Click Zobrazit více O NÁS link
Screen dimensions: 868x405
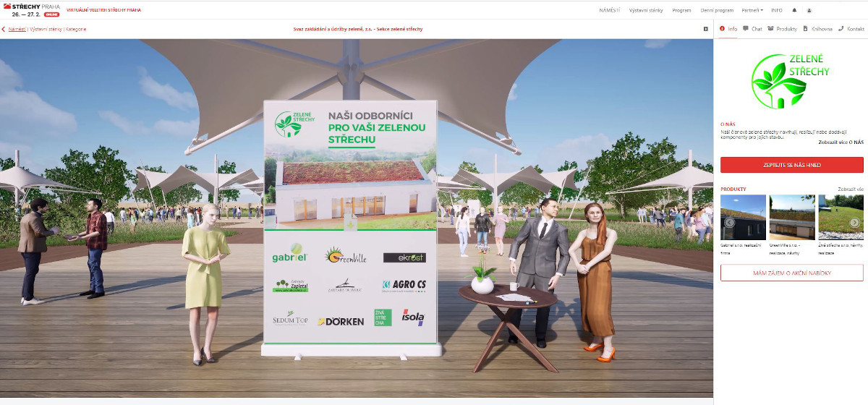841,142
